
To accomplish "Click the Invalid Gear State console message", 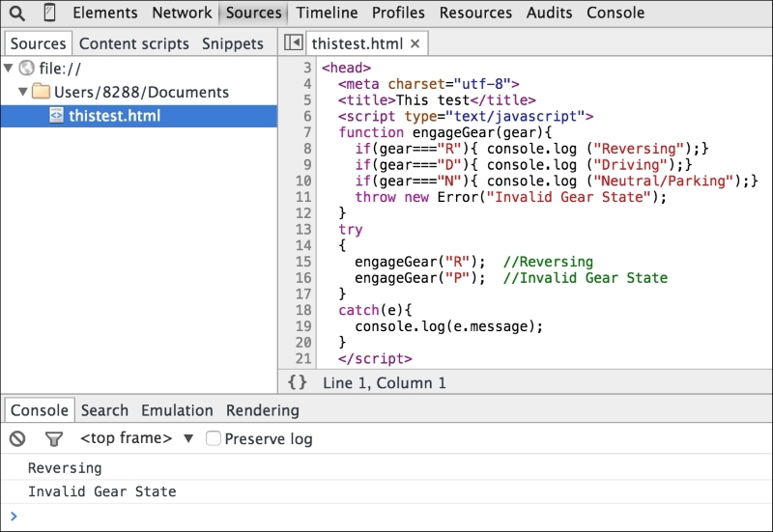I will (102, 491).
